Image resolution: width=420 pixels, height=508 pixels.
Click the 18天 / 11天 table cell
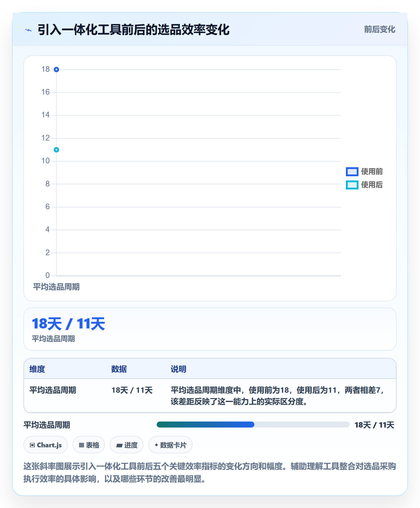tap(132, 390)
